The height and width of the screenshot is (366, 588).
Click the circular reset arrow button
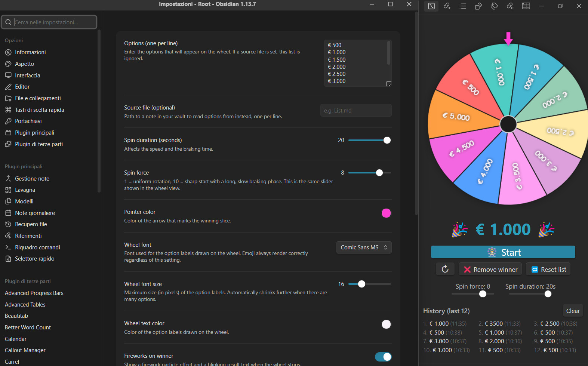tap(445, 269)
